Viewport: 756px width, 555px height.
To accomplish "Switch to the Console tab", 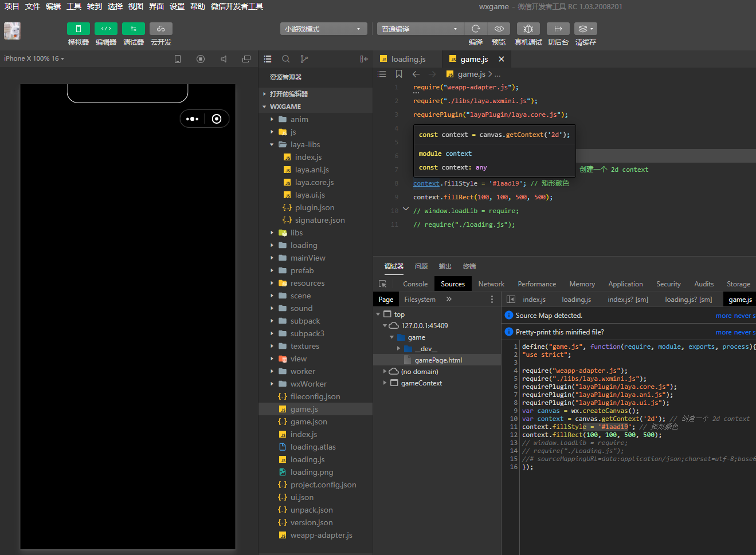I will (x=415, y=284).
